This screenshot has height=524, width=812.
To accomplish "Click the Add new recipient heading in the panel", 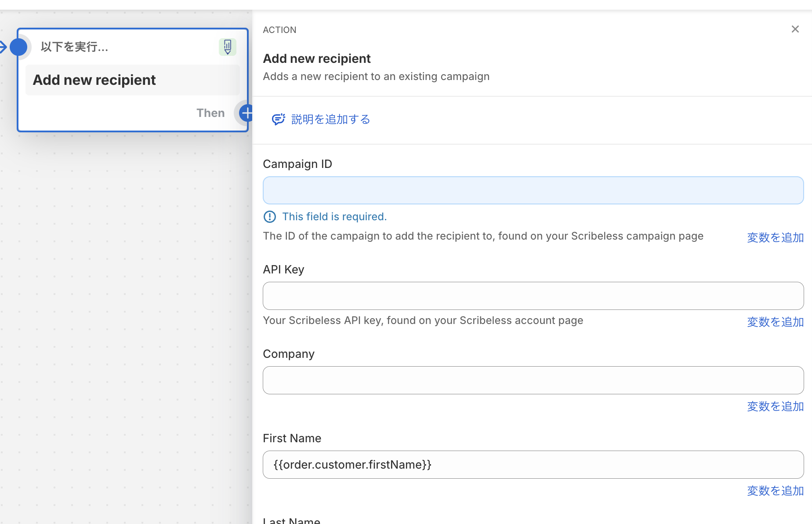I will coord(317,58).
